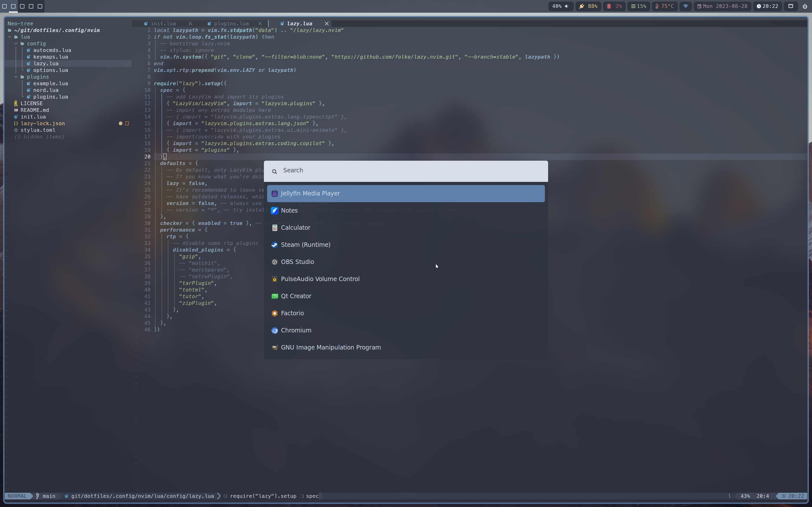Image resolution: width=812 pixels, height=507 pixels.
Task: Launch GNU Image Manipulation Program
Action: click(331, 347)
